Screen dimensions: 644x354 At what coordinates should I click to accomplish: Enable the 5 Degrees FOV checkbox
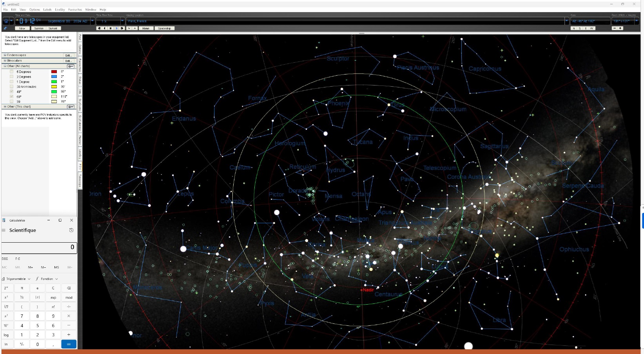[11, 72]
